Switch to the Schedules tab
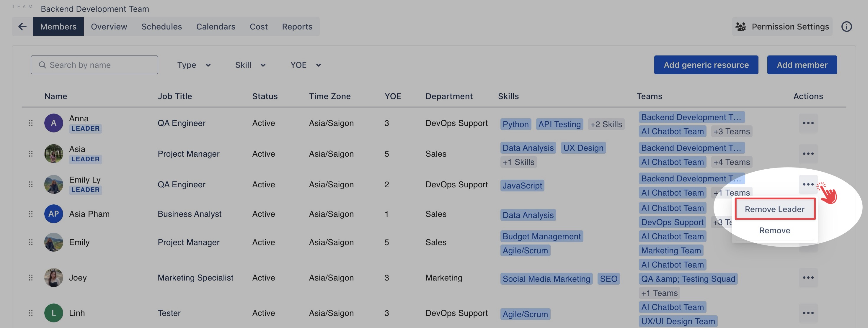Screen dimensions: 868x328 point(161,27)
